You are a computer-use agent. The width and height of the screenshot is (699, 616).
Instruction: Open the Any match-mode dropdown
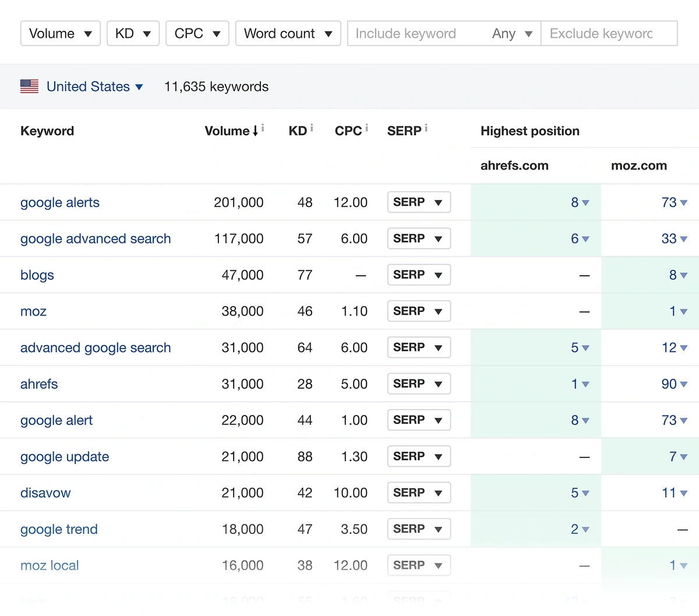[x=512, y=33]
